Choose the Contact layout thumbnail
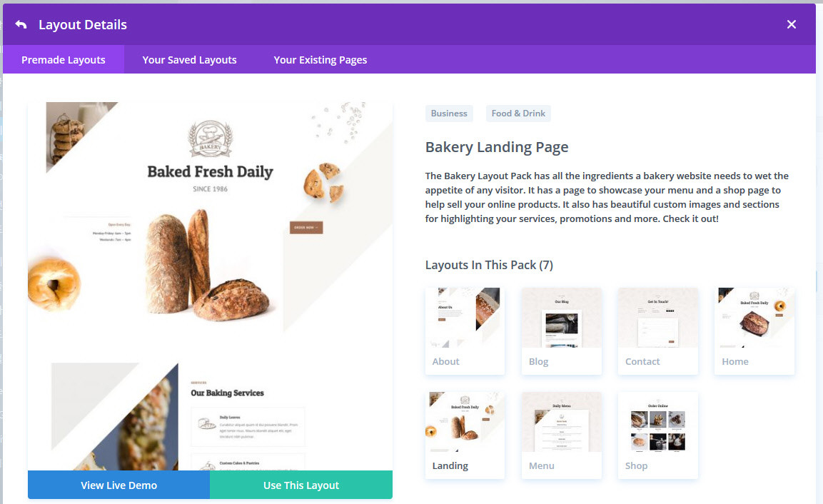The width and height of the screenshot is (823, 504). (657, 331)
